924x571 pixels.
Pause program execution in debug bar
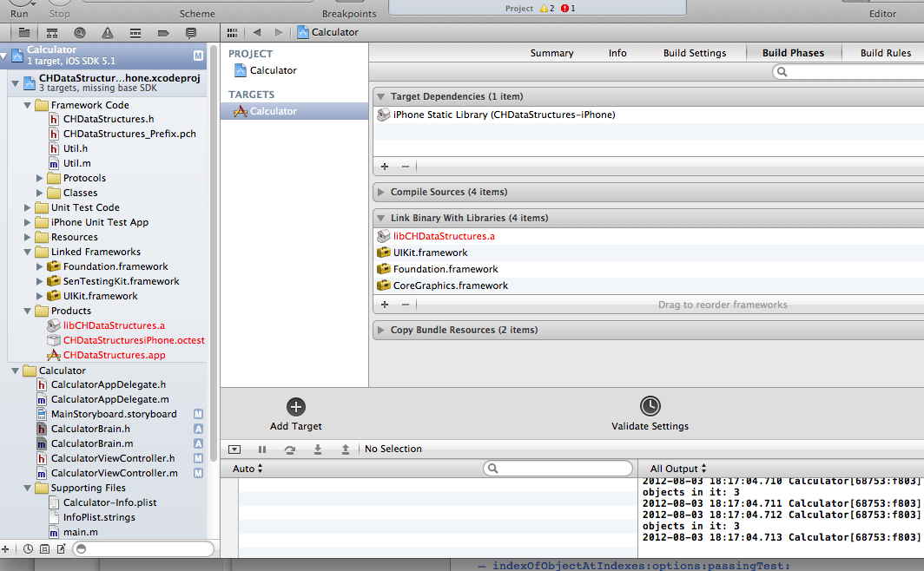pos(262,450)
